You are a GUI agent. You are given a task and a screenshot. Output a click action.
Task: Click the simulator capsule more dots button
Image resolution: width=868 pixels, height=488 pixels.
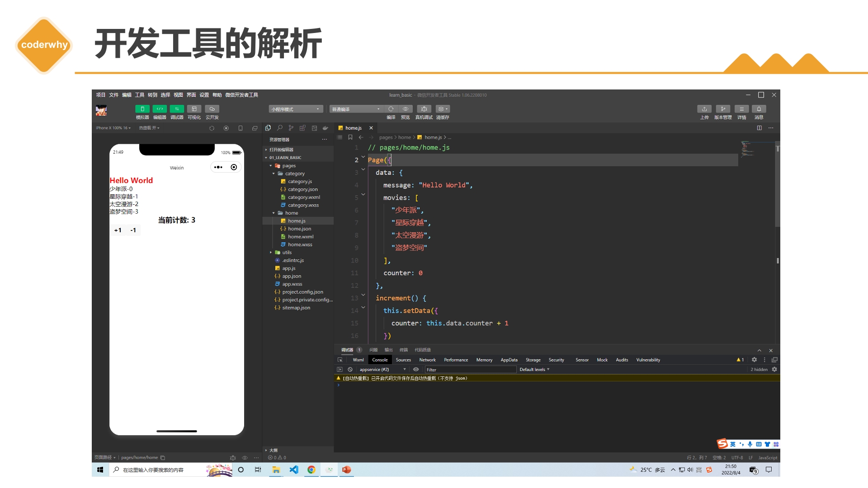[x=218, y=167]
